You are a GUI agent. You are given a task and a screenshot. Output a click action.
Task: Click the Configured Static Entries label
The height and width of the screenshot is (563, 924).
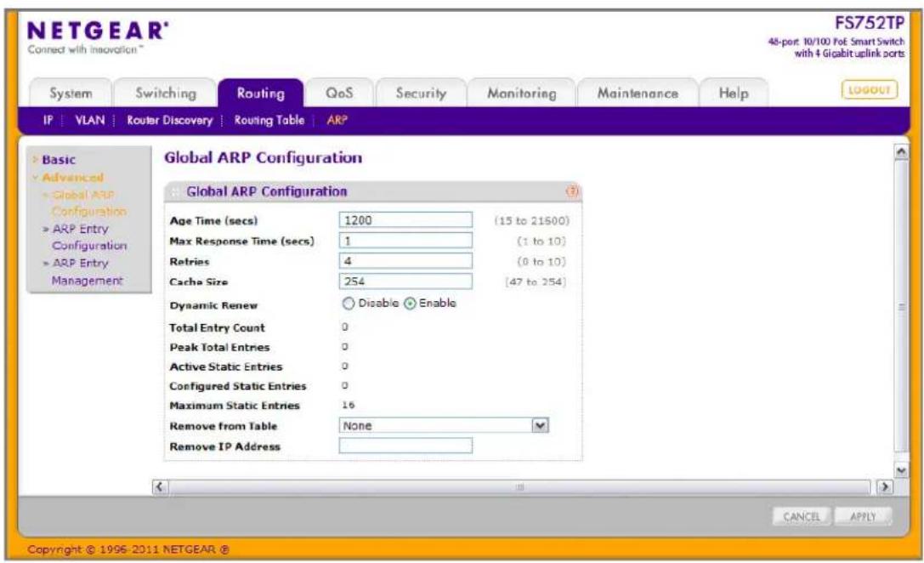[x=237, y=386]
